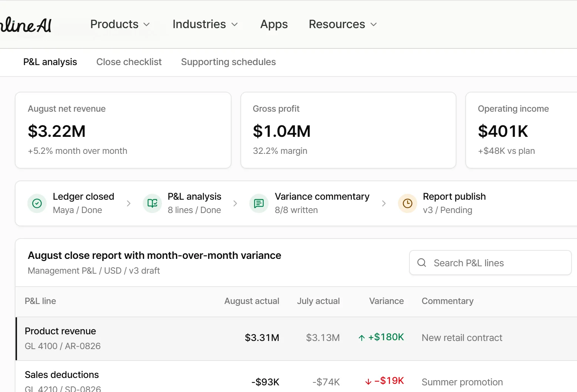
Task: Click the red down arrow beside −$19K
Action: 368,382
